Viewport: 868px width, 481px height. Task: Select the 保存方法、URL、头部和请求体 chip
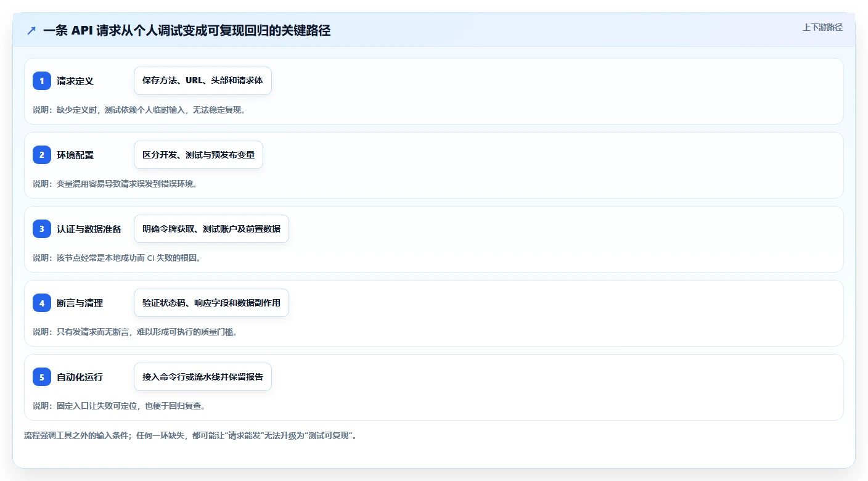point(203,81)
